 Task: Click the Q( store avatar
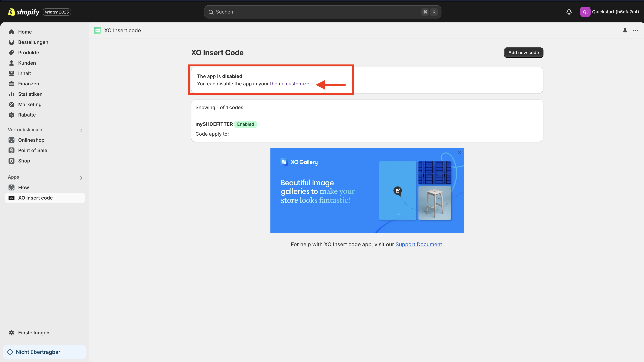click(x=585, y=12)
